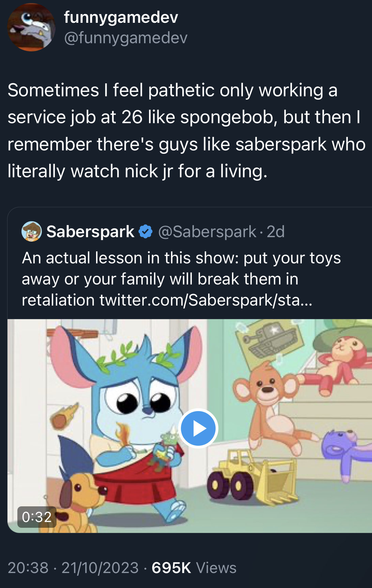Screen dimensions: 372x588
Task: Open Saberspark's small profile avatar
Action: (32, 231)
